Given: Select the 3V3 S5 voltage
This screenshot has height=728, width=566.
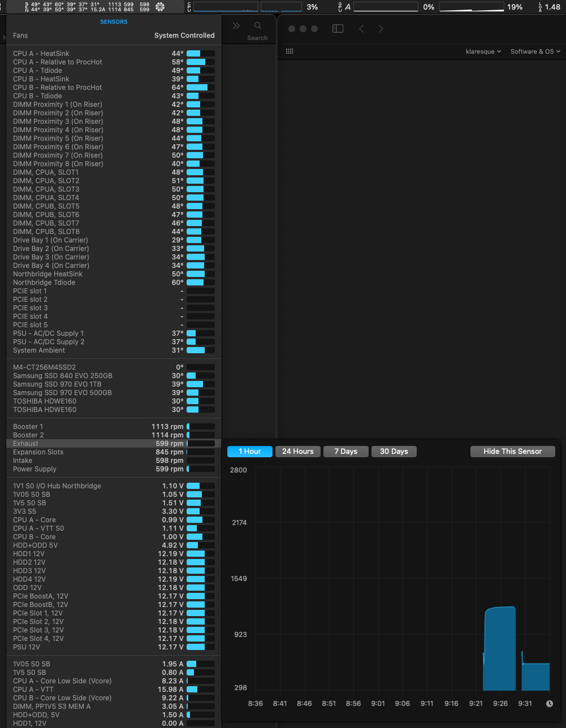Looking at the screenshot, I should coord(114,512).
